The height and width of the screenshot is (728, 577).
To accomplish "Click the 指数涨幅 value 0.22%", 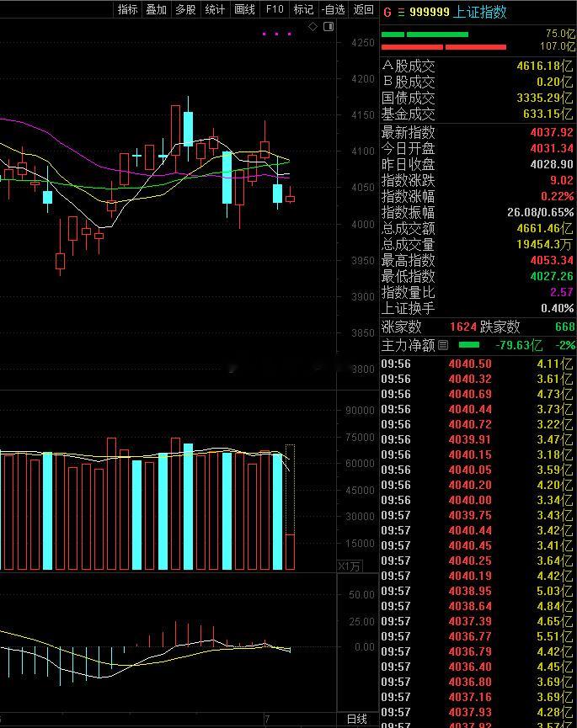I will pyautogui.click(x=557, y=196).
